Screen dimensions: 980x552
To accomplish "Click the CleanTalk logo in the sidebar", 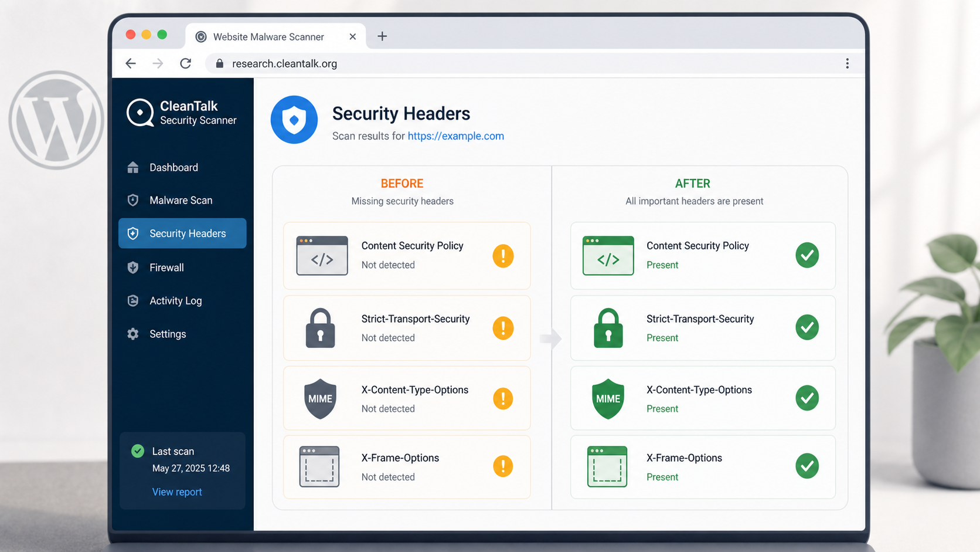I will pos(182,113).
